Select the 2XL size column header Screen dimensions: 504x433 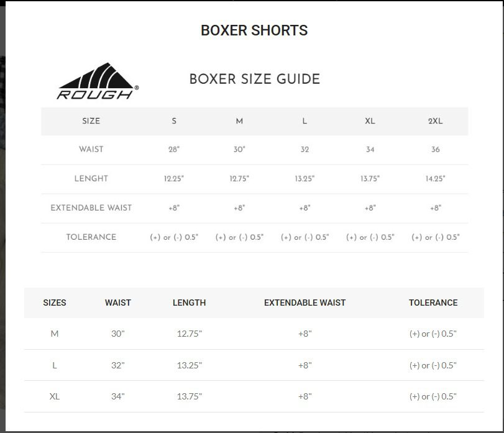(x=435, y=121)
